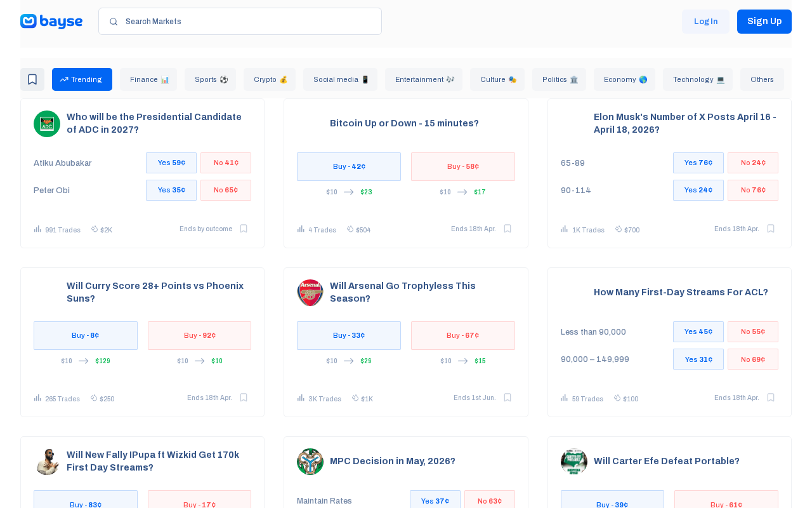Select the Others category
Screen dimensions: 812x508
(762, 79)
